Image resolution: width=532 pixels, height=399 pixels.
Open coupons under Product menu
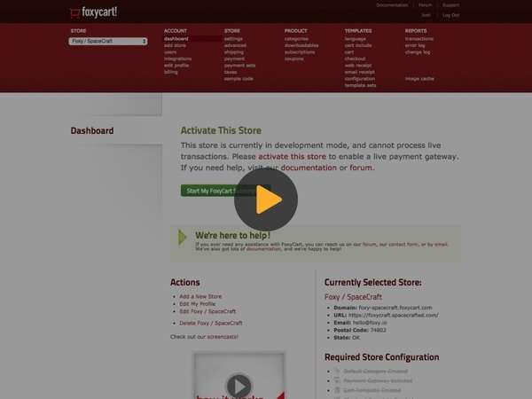pos(293,59)
